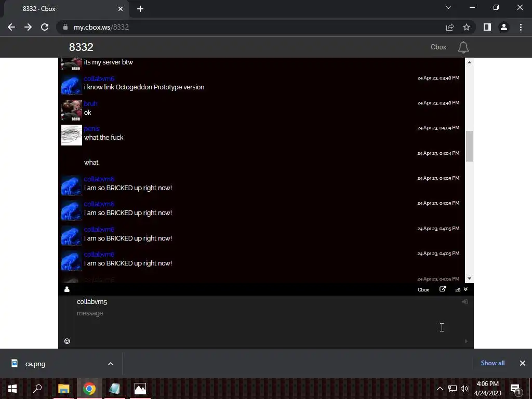Click network icon in system tray
Viewport: 532px width, 399px height.
tap(453, 389)
